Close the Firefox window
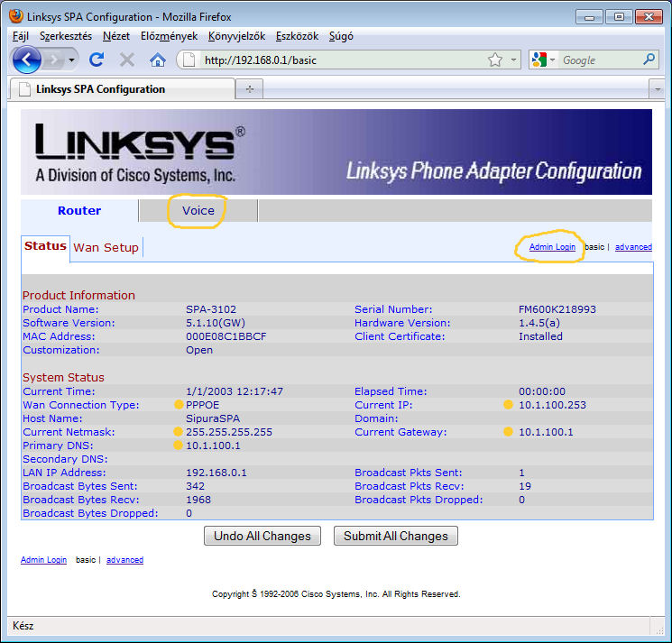 pyautogui.click(x=649, y=17)
